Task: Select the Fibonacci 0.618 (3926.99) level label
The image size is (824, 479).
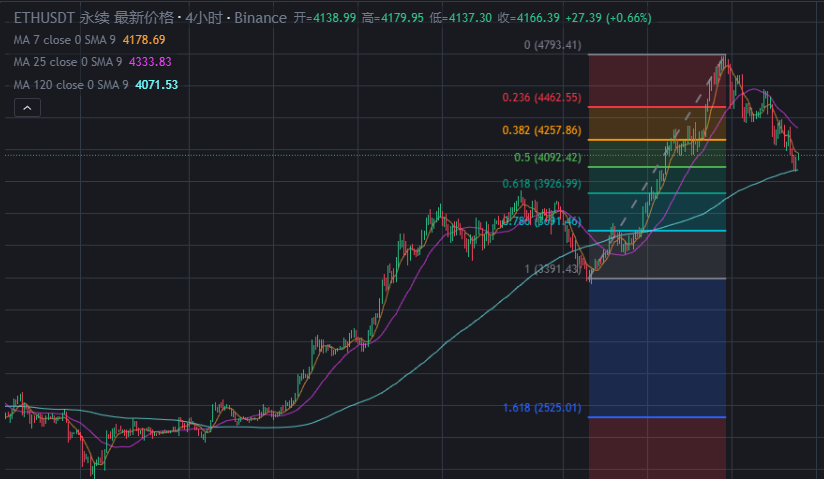Action: pos(542,184)
